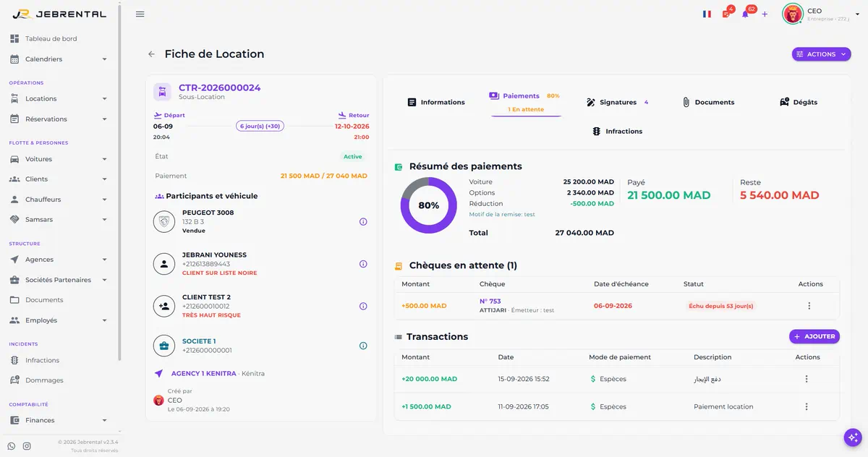The image size is (868, 457).
Task: Switch language via the French flag icon
Action: (x=707, y=14)
